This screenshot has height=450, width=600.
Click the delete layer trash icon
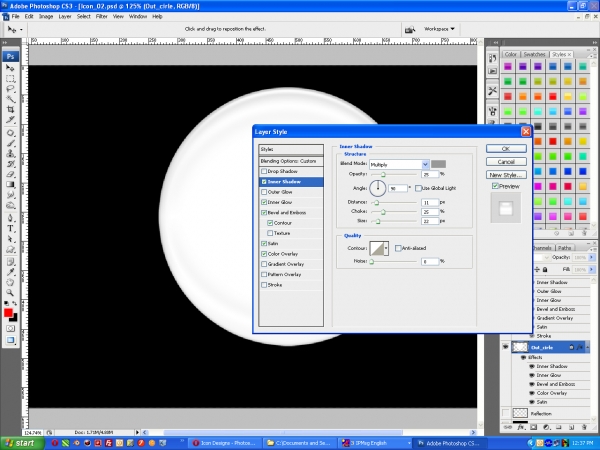click(x=584, y=427)
